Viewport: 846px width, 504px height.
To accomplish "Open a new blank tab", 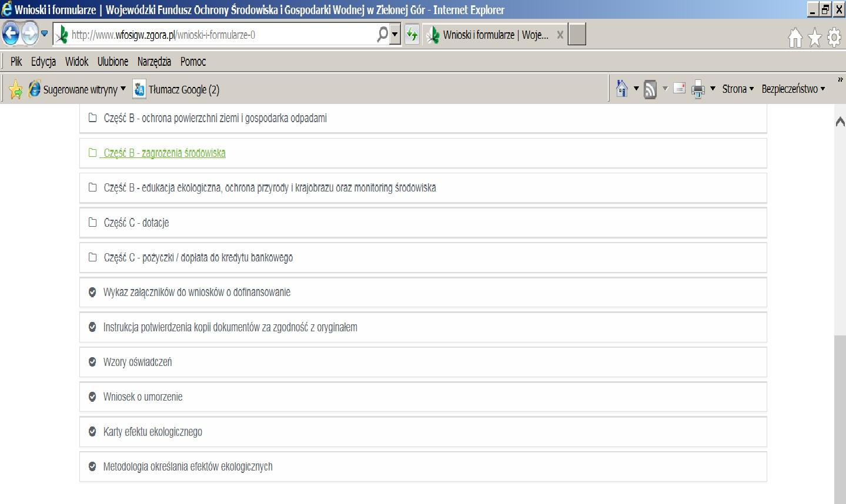I will click(577, 35).
